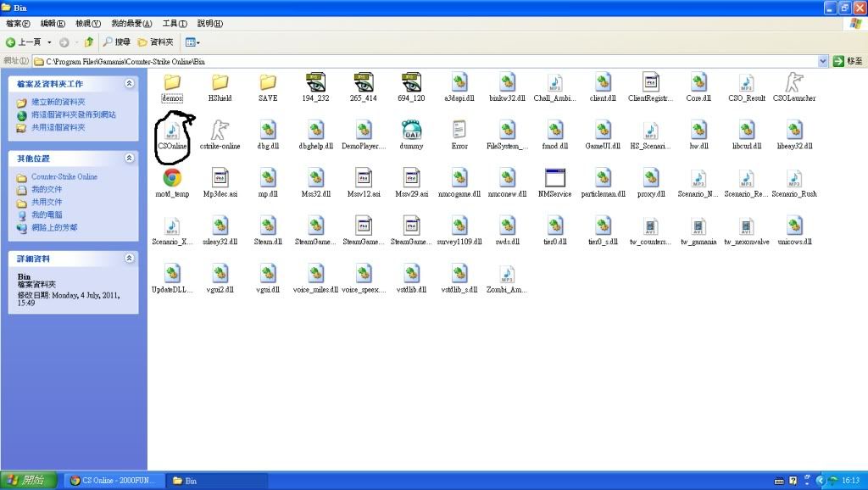This screenshot has width=868, height=490.
Task: Select the survey1109.dll file
Action: 459,231
